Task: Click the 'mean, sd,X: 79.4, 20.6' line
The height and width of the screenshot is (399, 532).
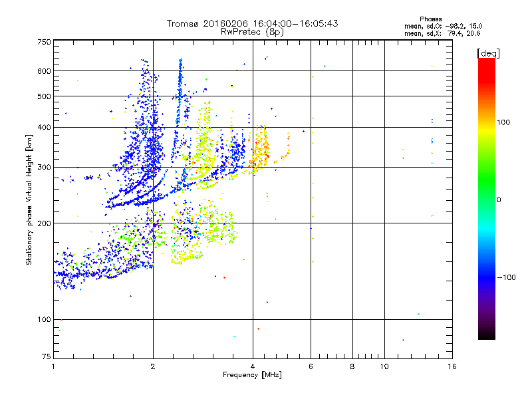Action: [x=442, y=33]
